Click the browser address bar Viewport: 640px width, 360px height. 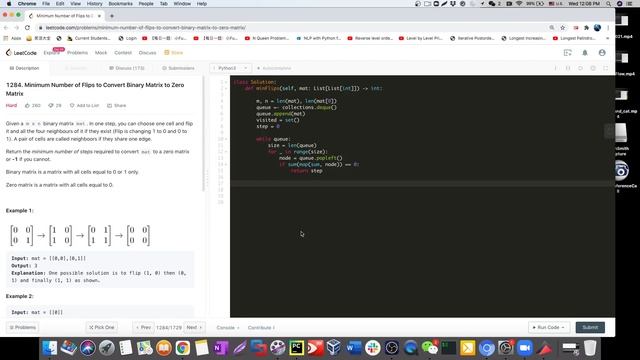tap(286, 28)
